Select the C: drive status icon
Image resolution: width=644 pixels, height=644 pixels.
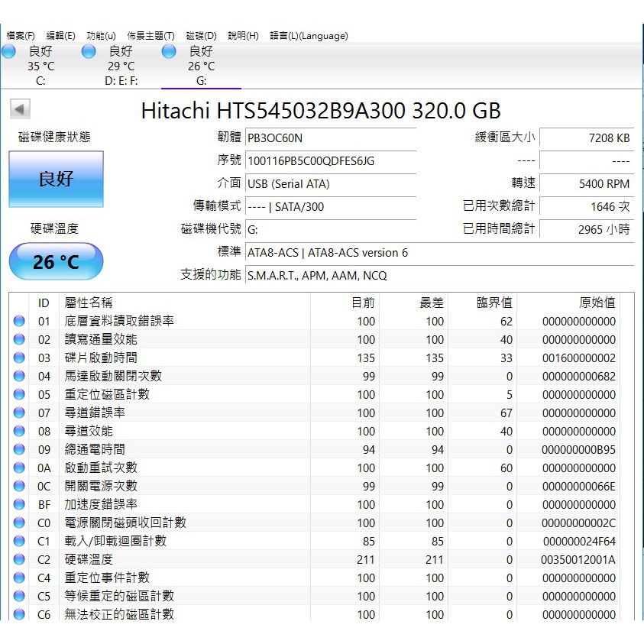tap(8, 52)
